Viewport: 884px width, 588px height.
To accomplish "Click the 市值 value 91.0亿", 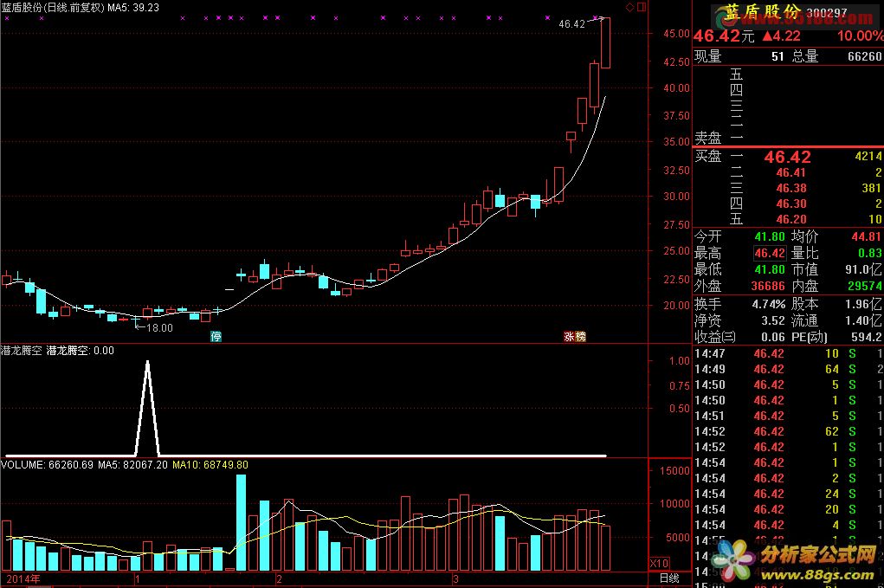I will 864,269.
